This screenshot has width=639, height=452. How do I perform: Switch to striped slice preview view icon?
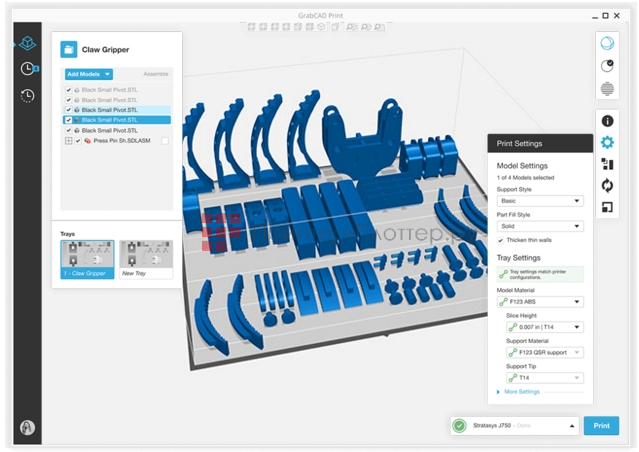tap(607, 89)
